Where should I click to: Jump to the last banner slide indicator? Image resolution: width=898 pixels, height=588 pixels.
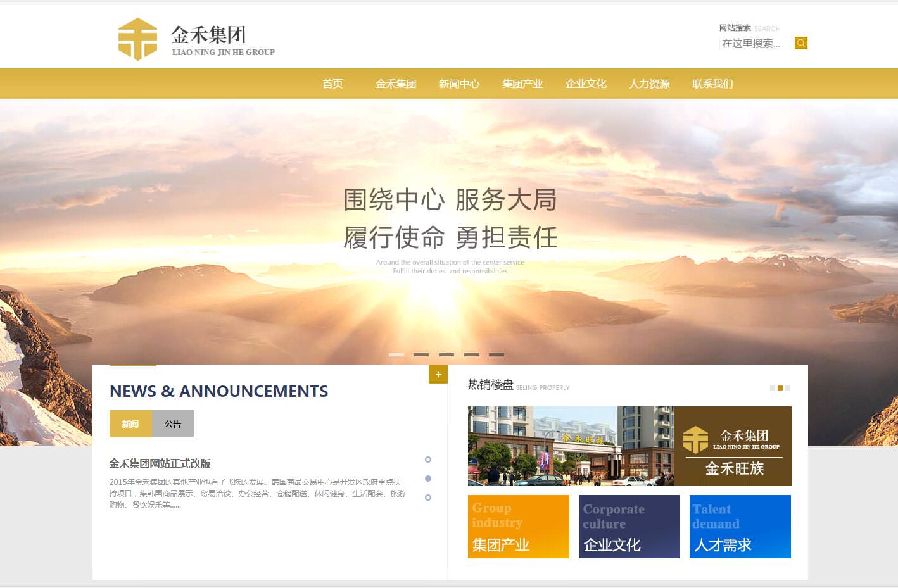click(496, 354)
